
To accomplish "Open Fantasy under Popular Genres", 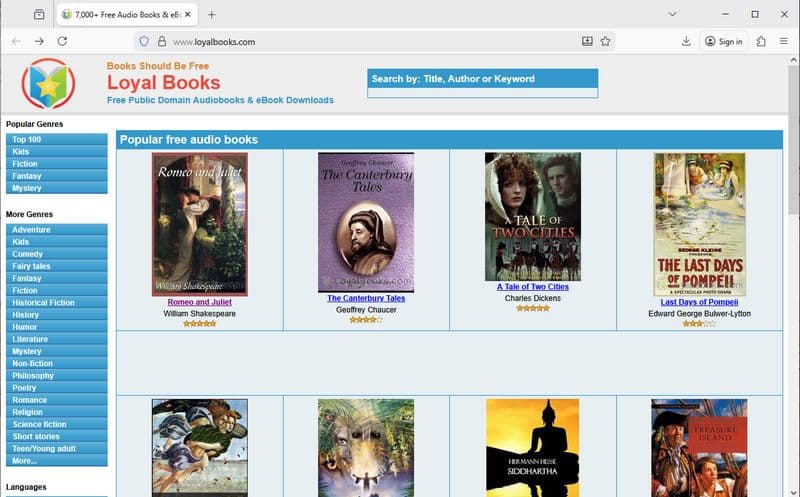I will pyautogui.click(x=57, y=176).
